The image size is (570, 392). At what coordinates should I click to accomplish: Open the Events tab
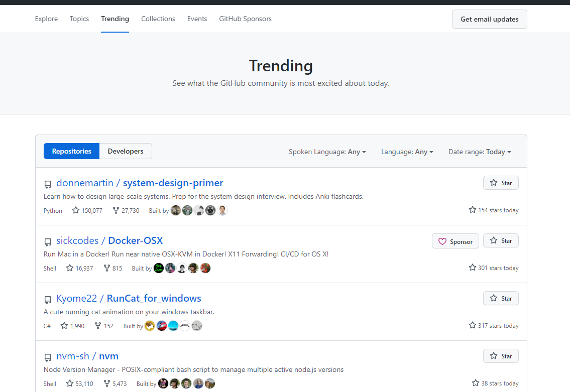tap(197, 19)
